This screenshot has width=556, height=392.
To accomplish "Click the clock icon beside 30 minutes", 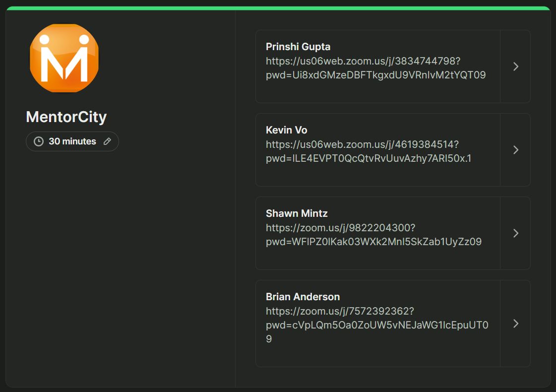I will [x=38, y=141].
